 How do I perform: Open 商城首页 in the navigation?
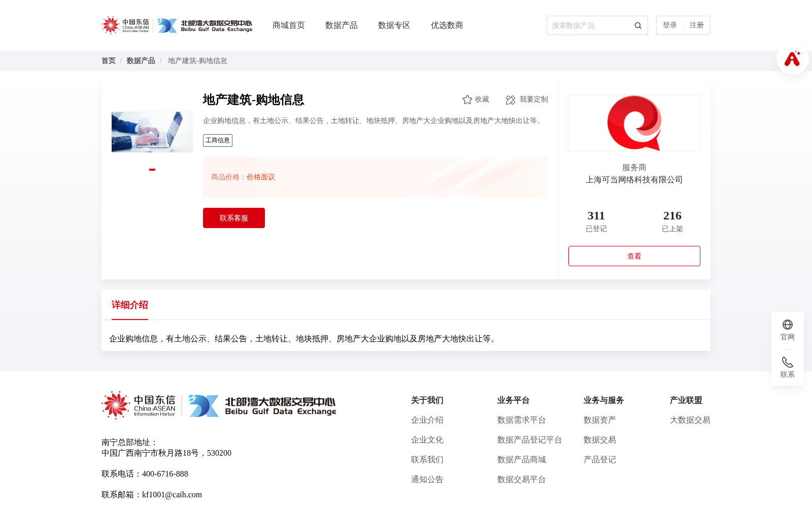click(x=289, y=25)
